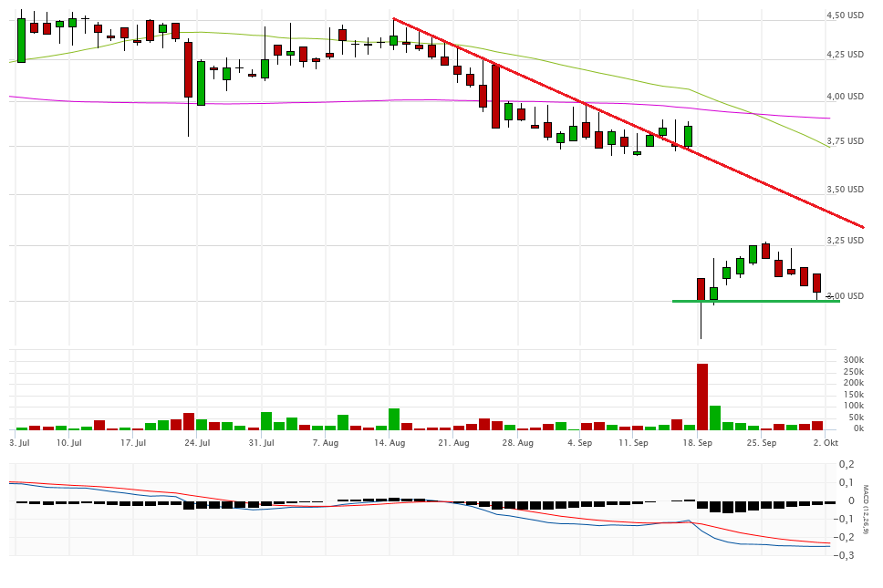Screen dimensions: 883x588
Task: Select the red descending trendline
Action: point(628,123)
